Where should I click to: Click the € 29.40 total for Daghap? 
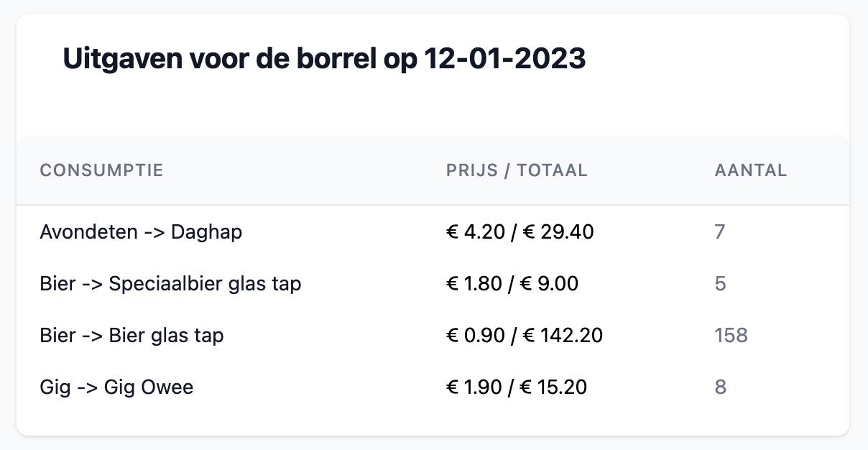[557, 232]
